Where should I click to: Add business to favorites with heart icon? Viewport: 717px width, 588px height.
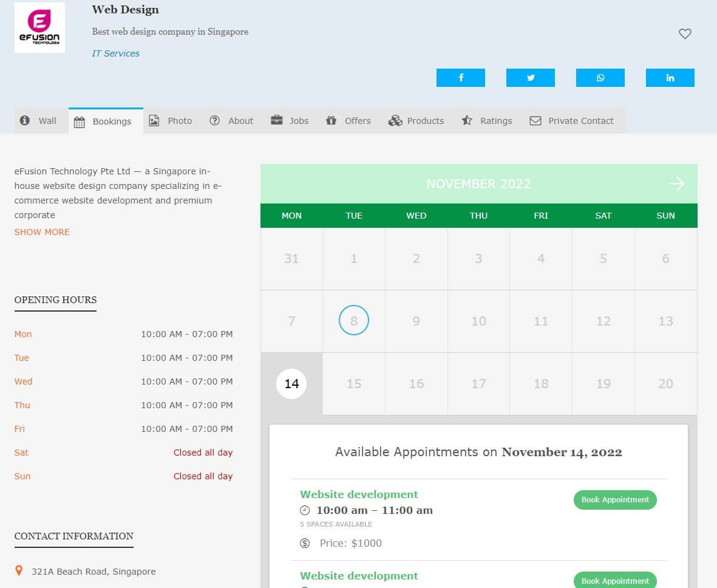click(685, 33)
